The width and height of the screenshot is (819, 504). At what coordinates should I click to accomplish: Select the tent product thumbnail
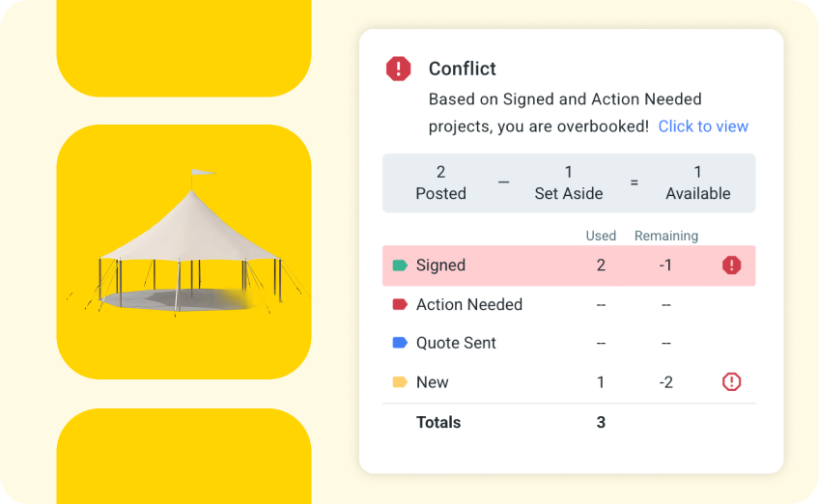[184, 251]
